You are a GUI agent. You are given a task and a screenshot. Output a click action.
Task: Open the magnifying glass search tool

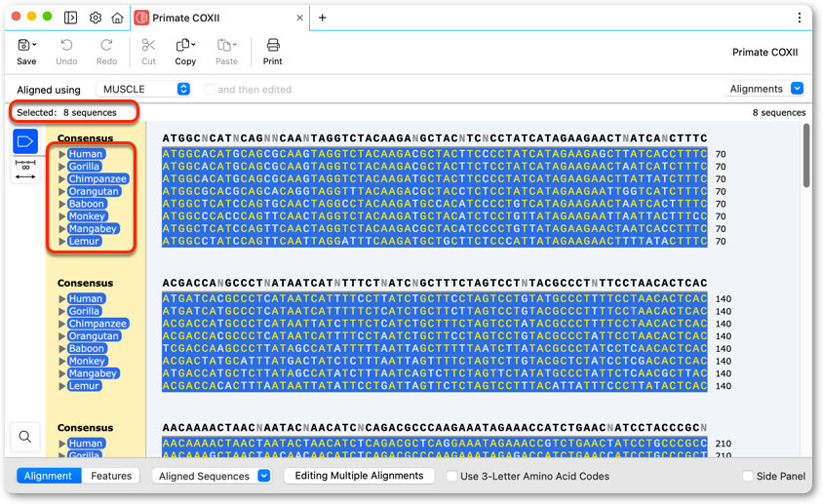coord(24,437)
